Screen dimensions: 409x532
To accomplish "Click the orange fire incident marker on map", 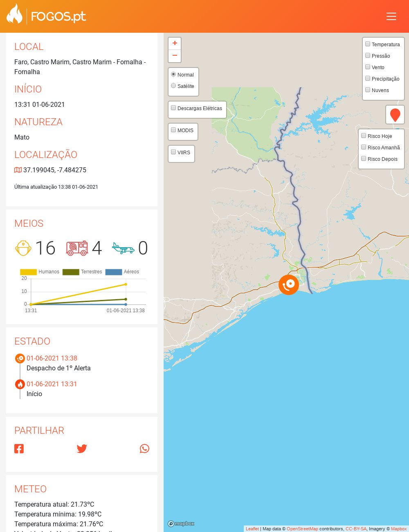I will (289, 284).
